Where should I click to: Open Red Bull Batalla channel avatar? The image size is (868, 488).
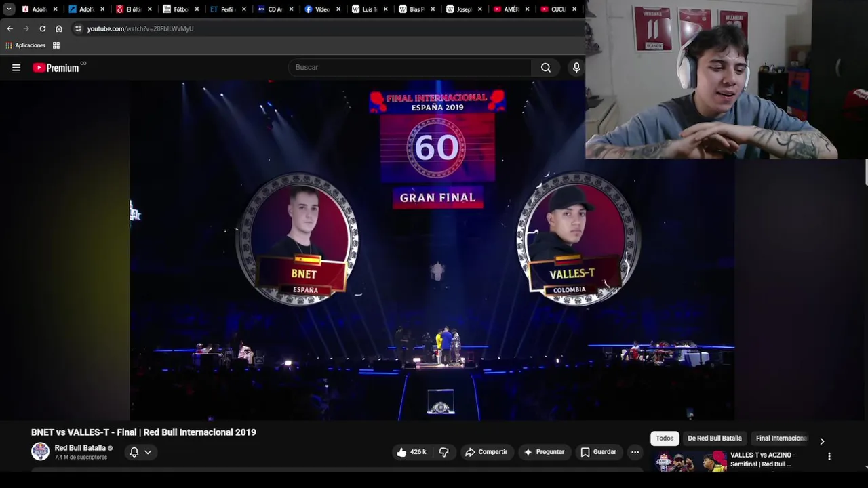point(41,451)
